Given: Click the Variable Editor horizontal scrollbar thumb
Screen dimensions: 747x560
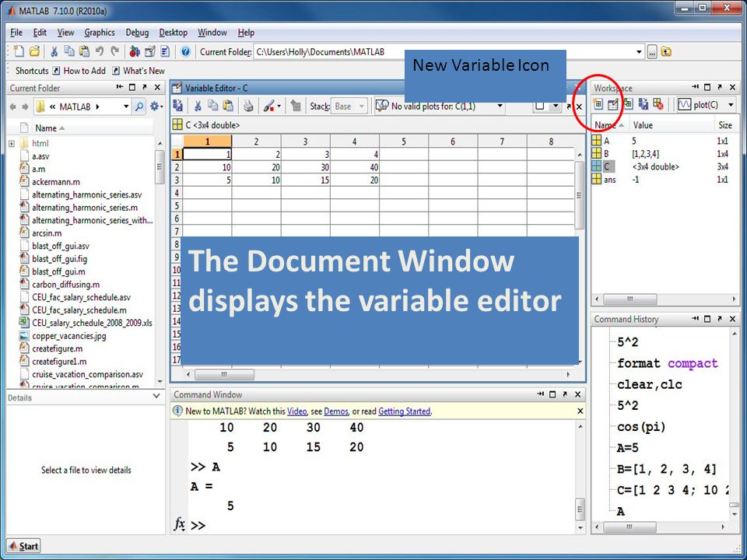Looking at the screenshot, I should pos(224,375).
